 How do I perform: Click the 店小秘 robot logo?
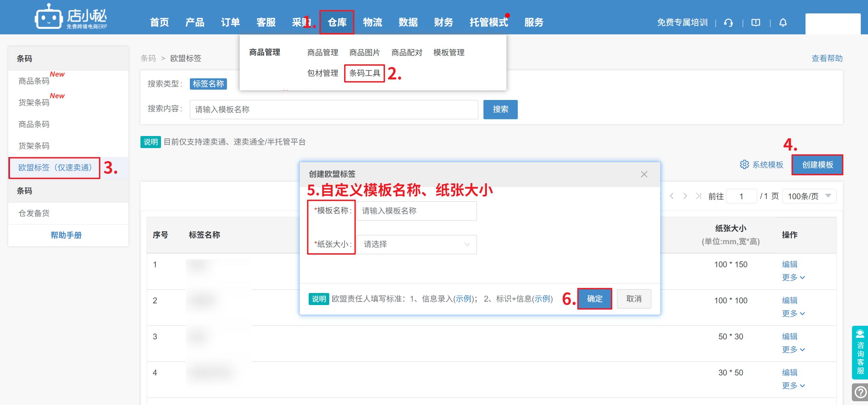(48, 17)
